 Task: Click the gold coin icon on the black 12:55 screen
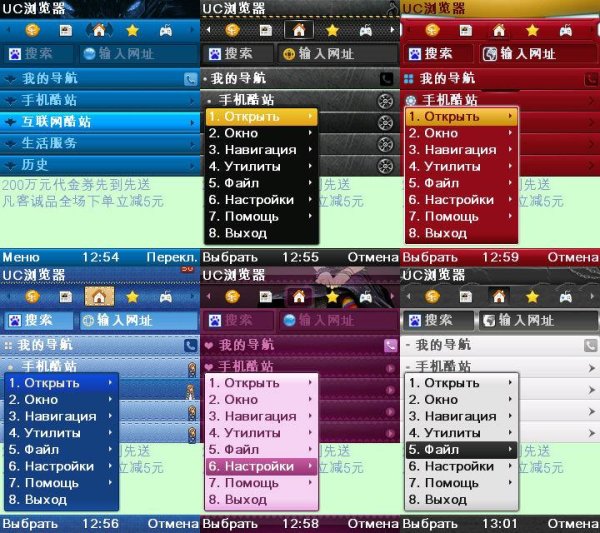click(x=233, y=30)
